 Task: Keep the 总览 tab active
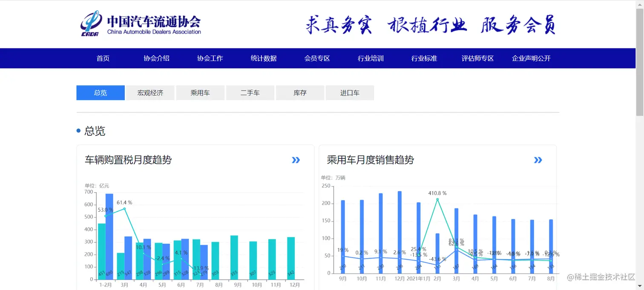tap(100, 93)
